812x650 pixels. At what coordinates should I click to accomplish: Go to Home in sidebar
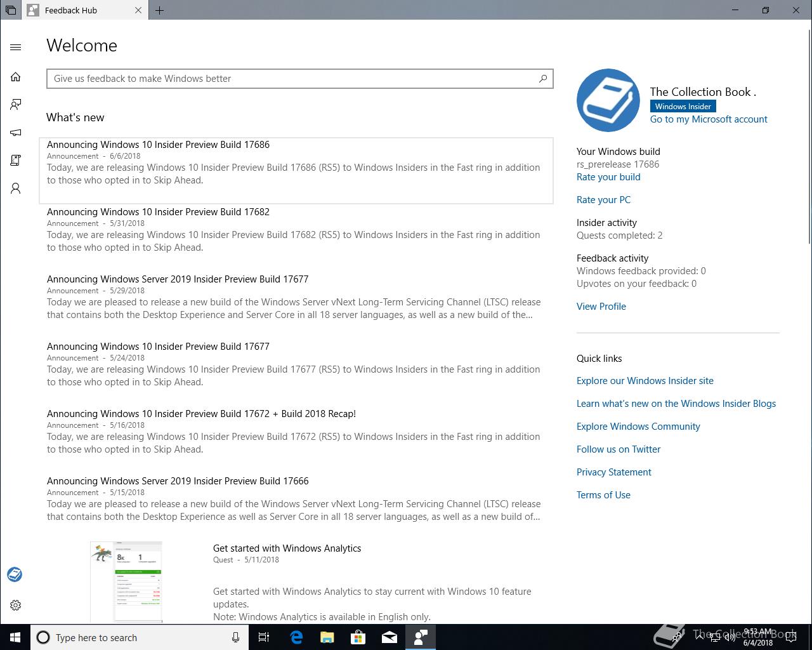point(16,77)
